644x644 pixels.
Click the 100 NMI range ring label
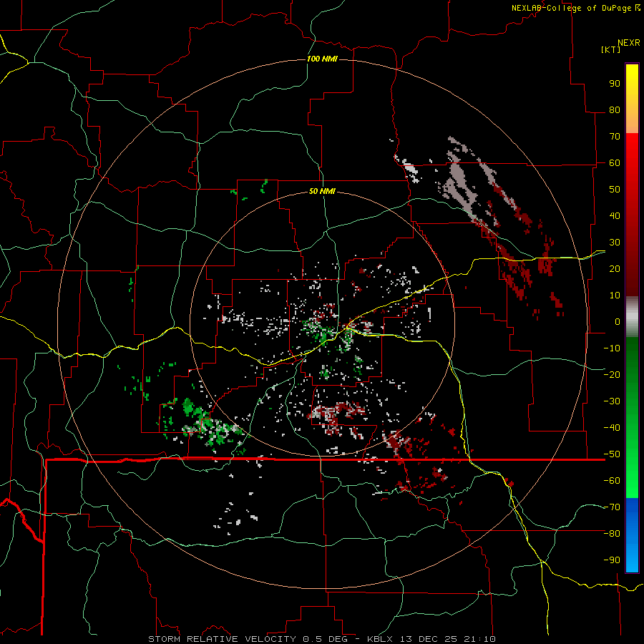(322, 59)
